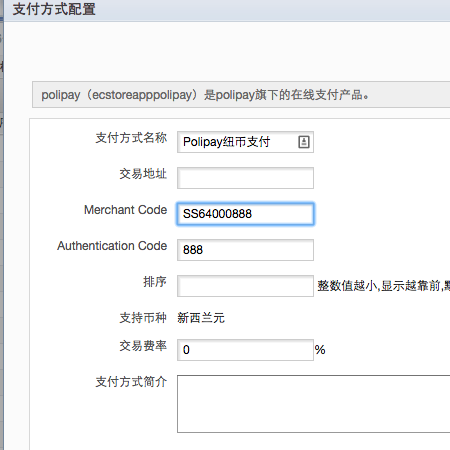Click the 支持币种 label

[143, 318]
